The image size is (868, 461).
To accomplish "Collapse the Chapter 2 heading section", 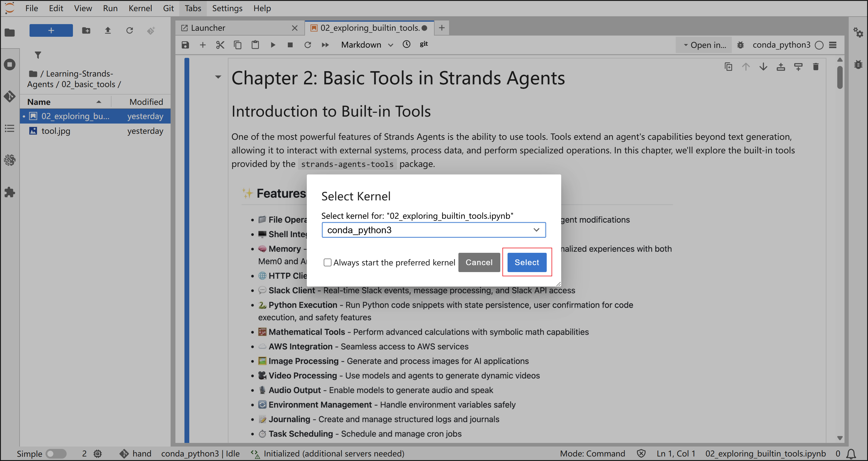I will [x=218, y=77].
